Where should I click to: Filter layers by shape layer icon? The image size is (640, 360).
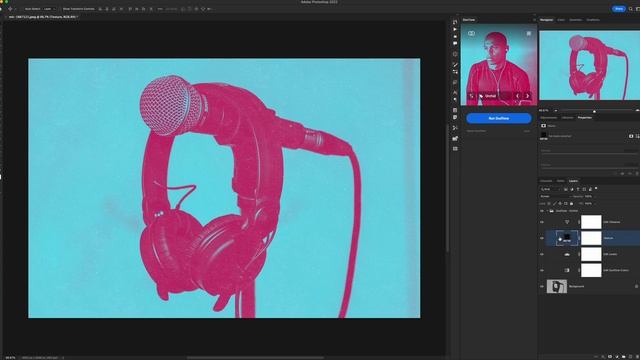click(584, 189)
